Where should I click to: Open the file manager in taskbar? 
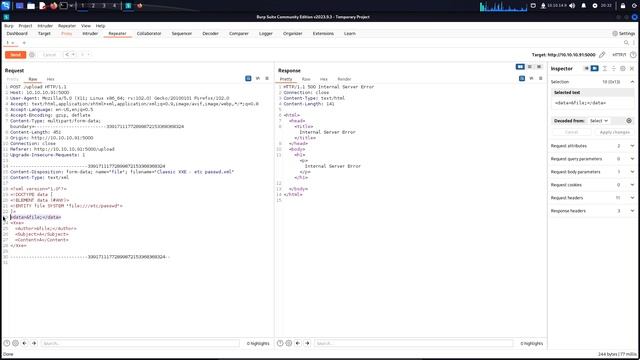[31, 6]
